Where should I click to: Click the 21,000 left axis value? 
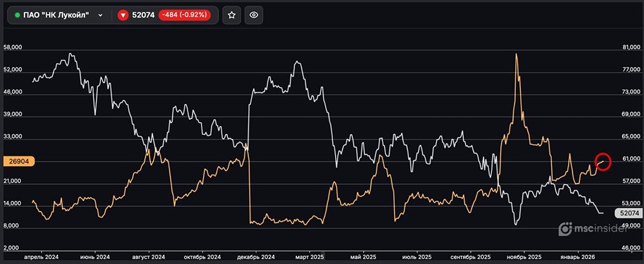(x=12, y=182)
